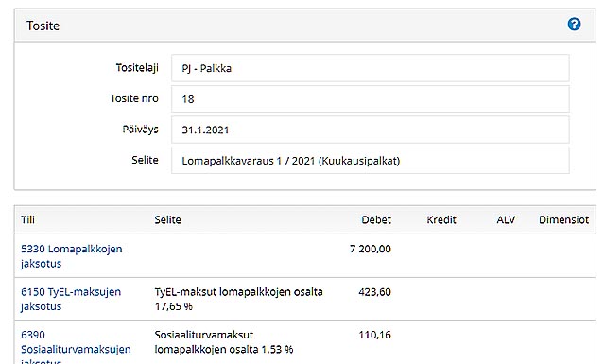Select the 110,16 debit amount

click(x=374, y=335)
